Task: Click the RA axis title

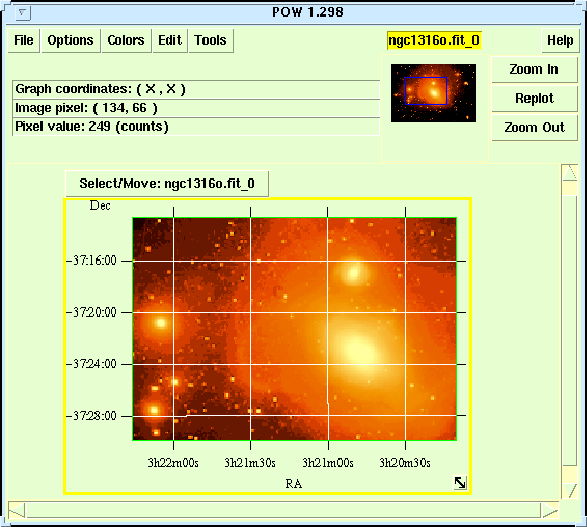Action: [294, 484]
